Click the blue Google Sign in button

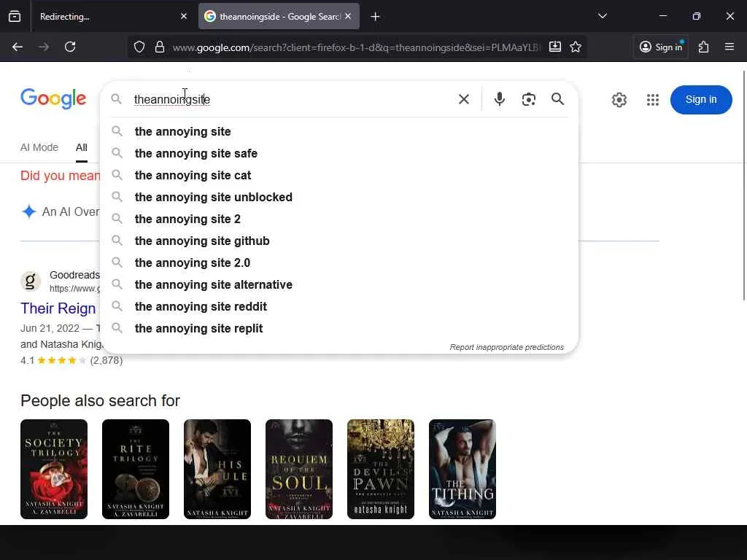click(x=701, y=99)
